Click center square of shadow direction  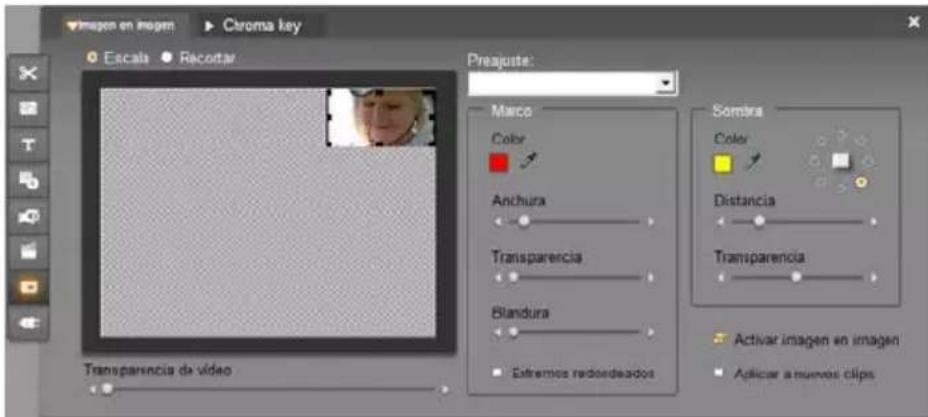840,160
